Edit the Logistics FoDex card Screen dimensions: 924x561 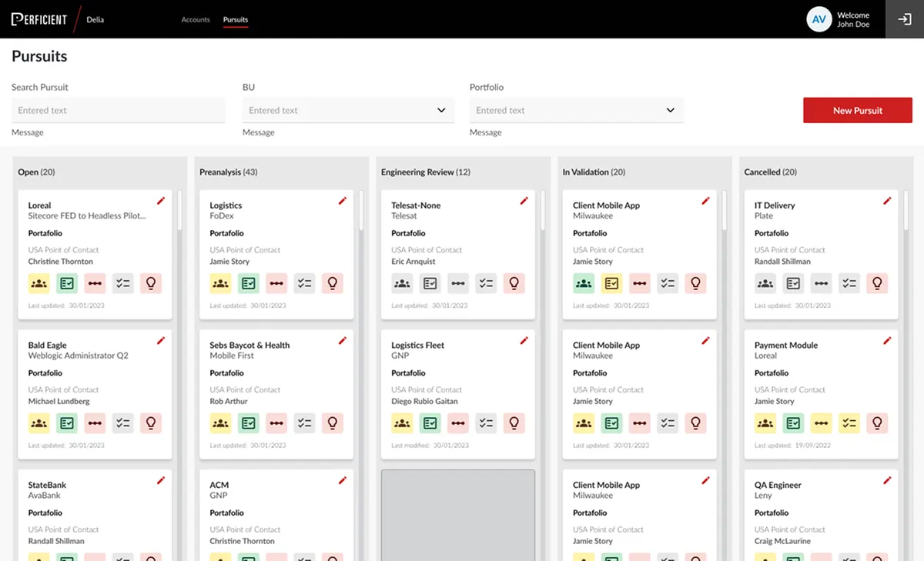tap(343, 201)
